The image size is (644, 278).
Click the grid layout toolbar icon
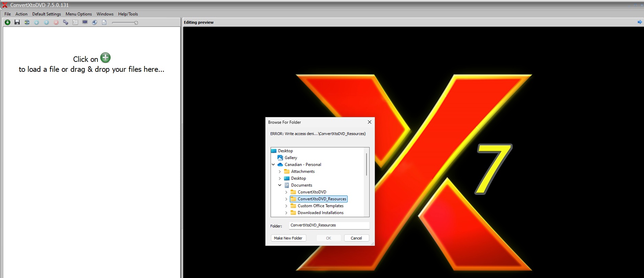click(75, 22)
